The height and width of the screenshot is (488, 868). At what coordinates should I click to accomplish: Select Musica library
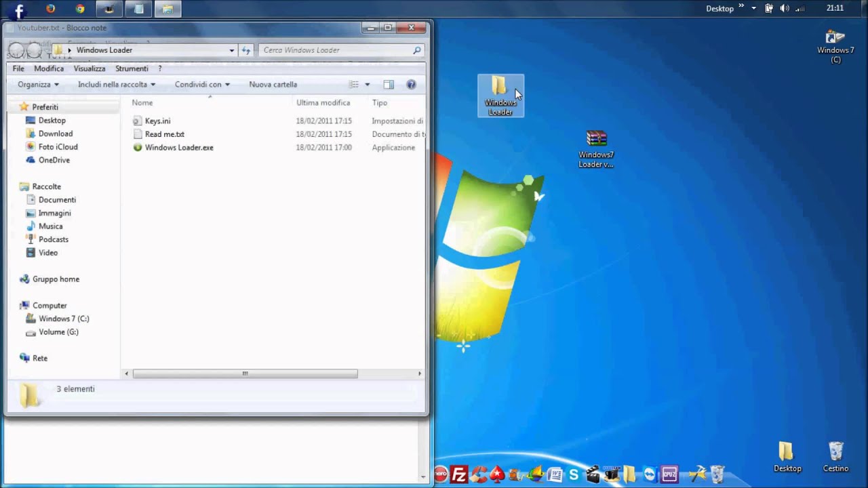pyautogui.click(x=50, y=226)
